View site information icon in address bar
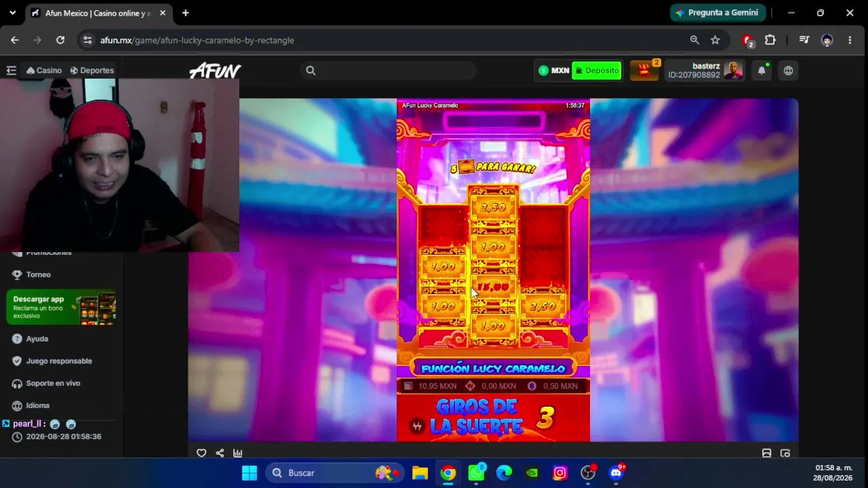The width and height of the screenshot is (868, 488). click(x=87, y=40)
